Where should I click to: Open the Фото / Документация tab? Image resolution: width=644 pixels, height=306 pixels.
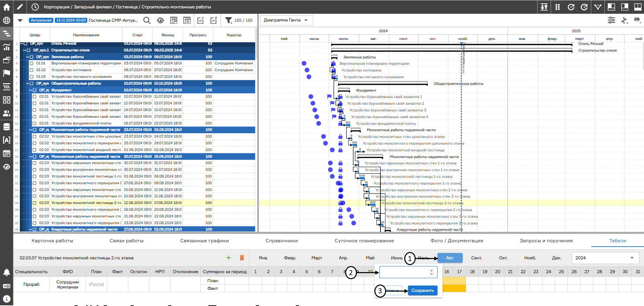[457, 241]
